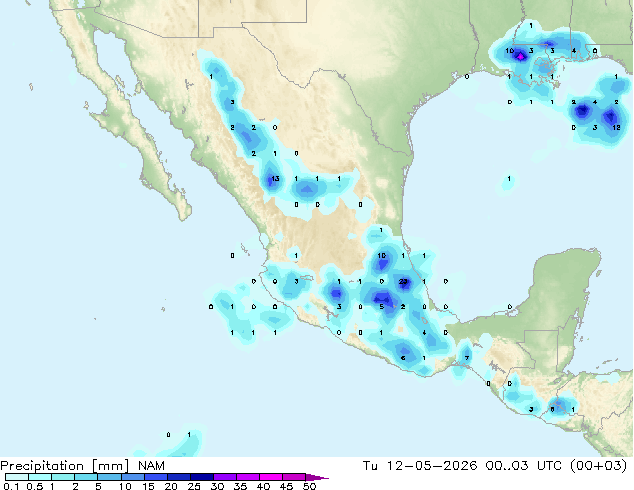
Task: Click the legend label '15'
Action: point(148,486)
